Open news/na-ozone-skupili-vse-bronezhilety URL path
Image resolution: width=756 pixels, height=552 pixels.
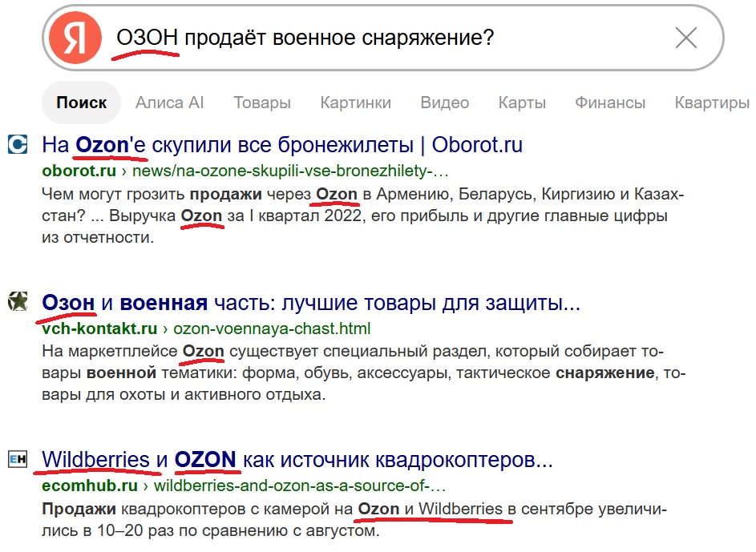click(290, 171)
